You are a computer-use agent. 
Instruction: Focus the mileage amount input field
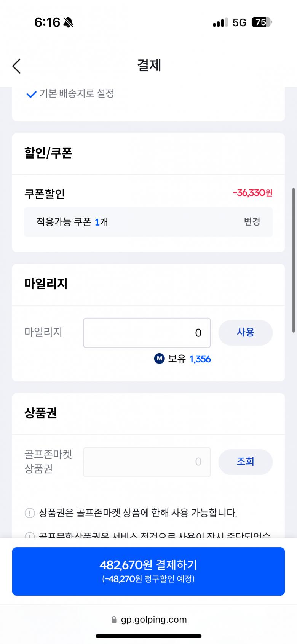click(x=147, y=333)
